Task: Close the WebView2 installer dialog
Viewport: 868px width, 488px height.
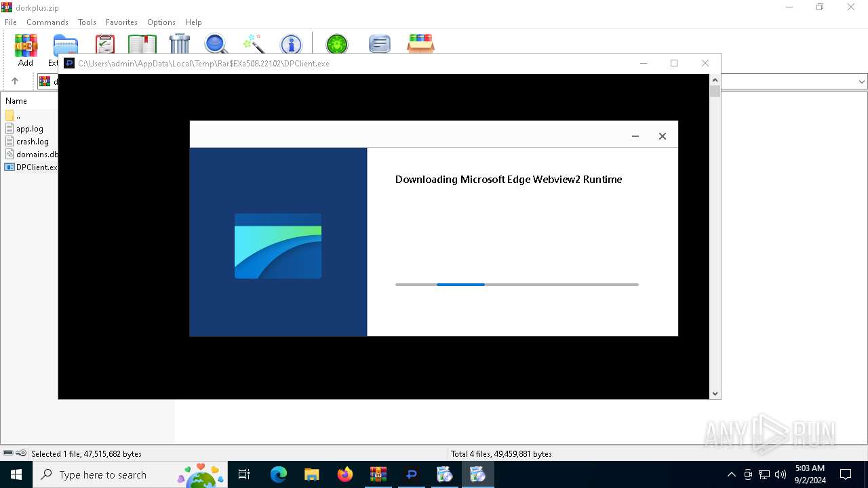Action: 663,136
